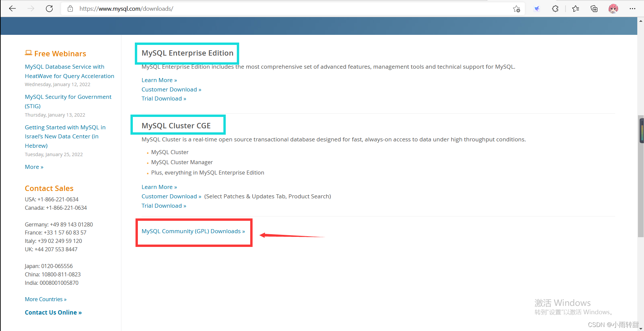Click Customer Download under MySQL Cluster CGE
Viewport: 644px width, 331px height.
(x=171, y=196)
